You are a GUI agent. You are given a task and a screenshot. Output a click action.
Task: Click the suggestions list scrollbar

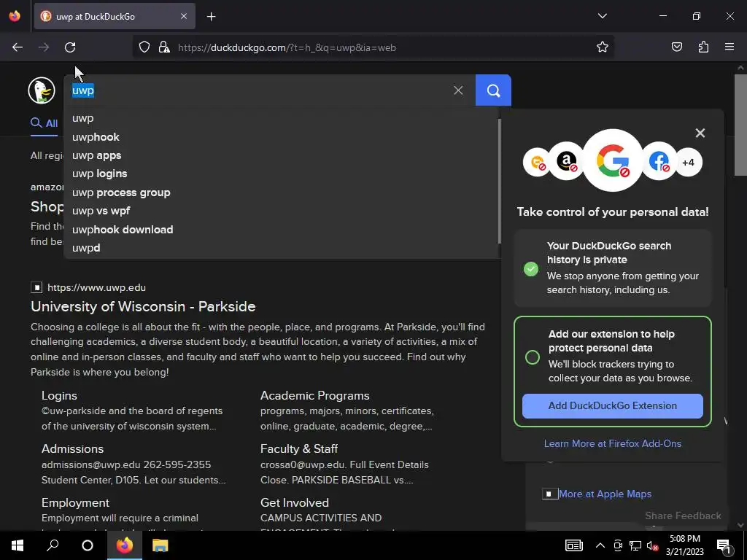pos(499,181)
